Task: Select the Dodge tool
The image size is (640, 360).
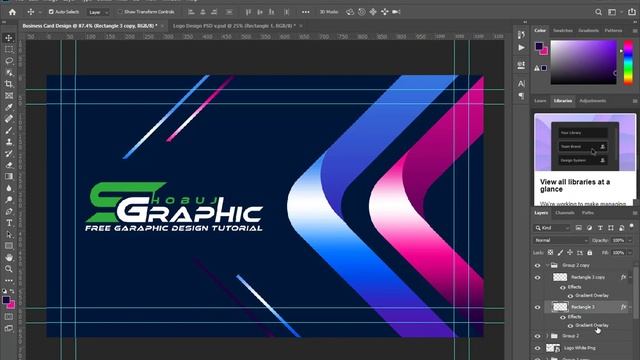Action: [9, 200]
